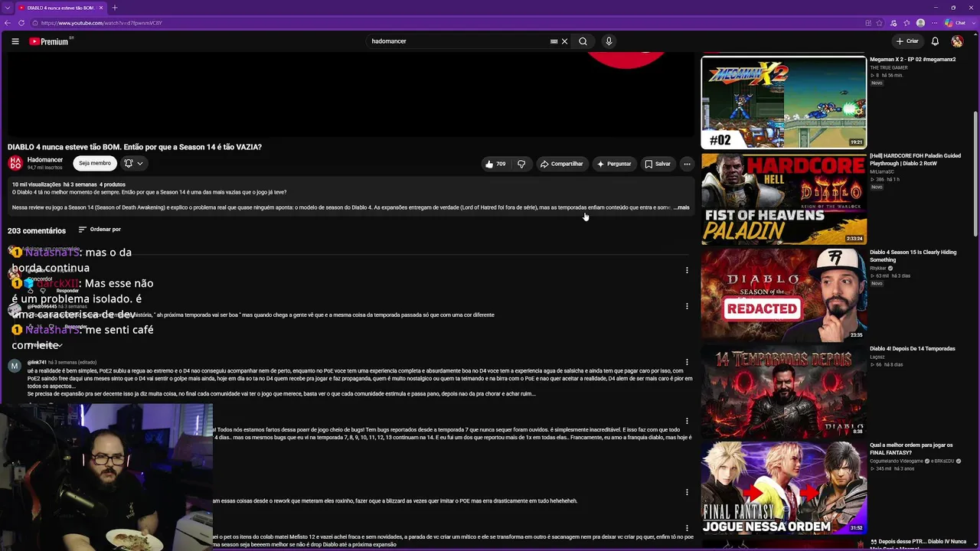Open the HARDCORE FOH Paladin Guided Playthrough title
980x551 pixels.
coord(915,160)
